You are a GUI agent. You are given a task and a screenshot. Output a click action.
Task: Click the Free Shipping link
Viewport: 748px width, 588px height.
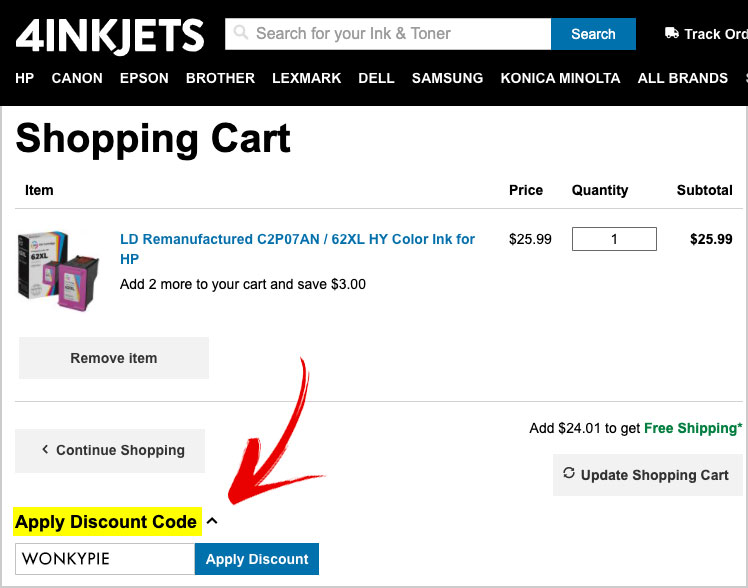click(693, 428)
